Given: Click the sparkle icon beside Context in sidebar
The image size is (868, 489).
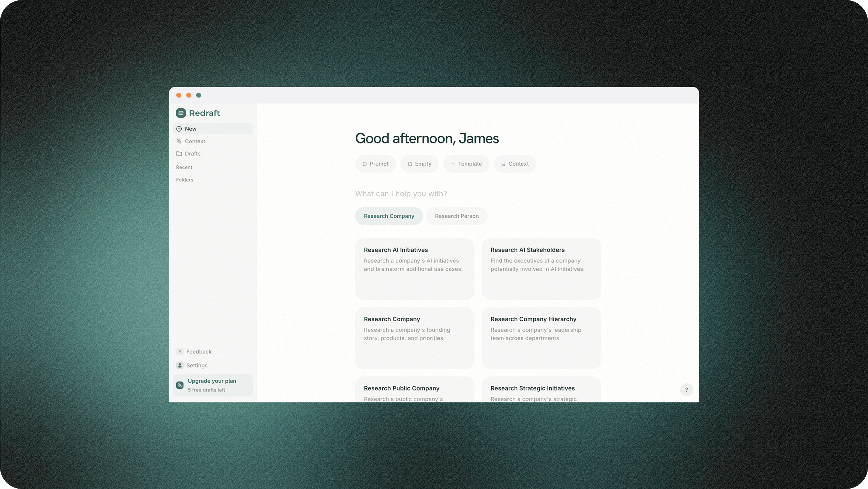Looking at the screenshot, I should 179,141.
